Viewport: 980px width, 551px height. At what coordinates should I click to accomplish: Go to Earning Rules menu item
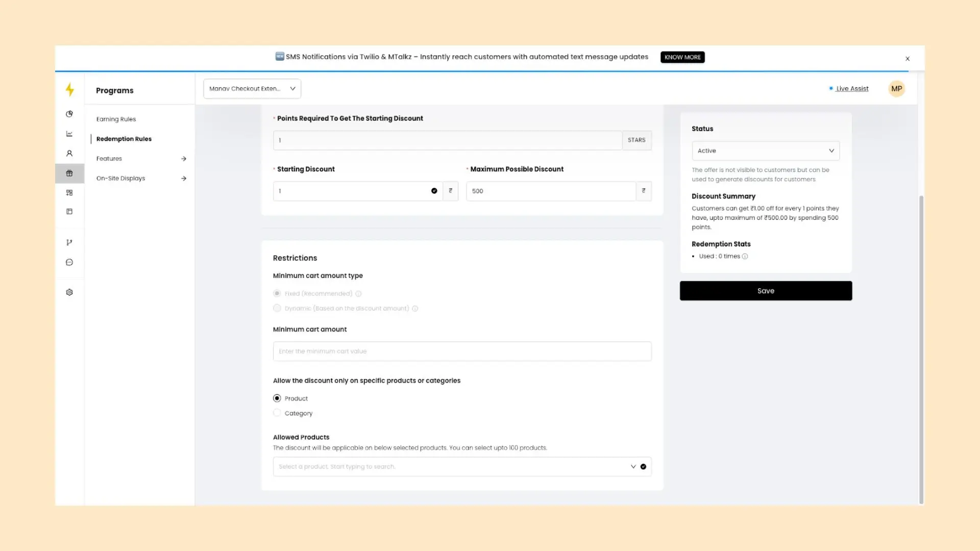[x=116, y=119]
